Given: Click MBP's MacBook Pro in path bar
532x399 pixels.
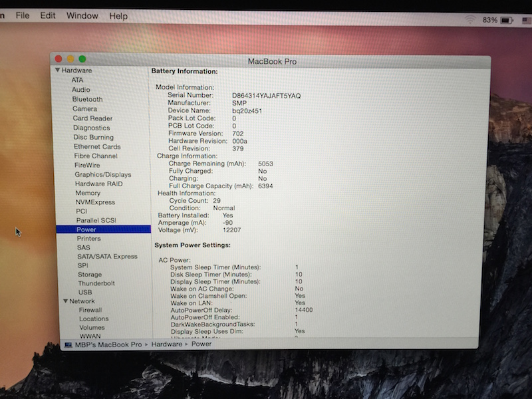Looking at the screenshot, I should coord(108,344).
